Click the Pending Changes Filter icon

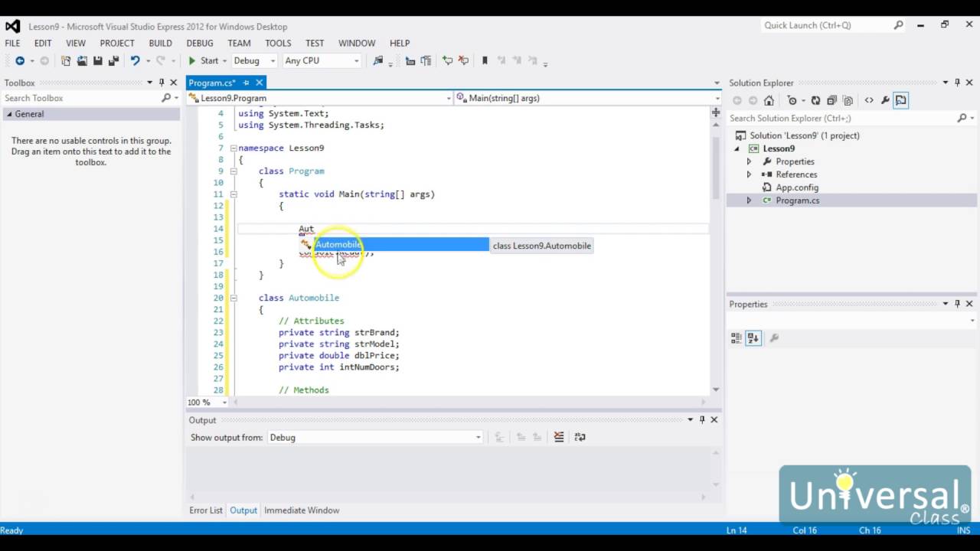[792, 100]
